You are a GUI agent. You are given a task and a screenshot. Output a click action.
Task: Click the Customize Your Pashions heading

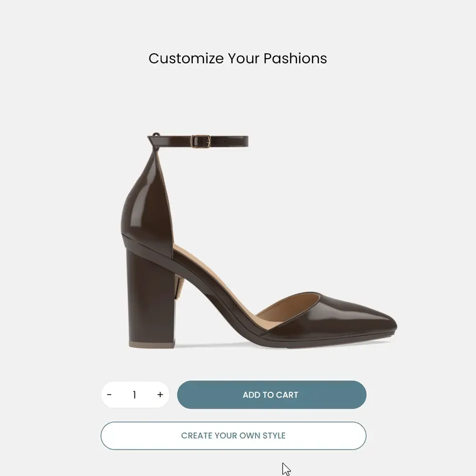point(238,59)
